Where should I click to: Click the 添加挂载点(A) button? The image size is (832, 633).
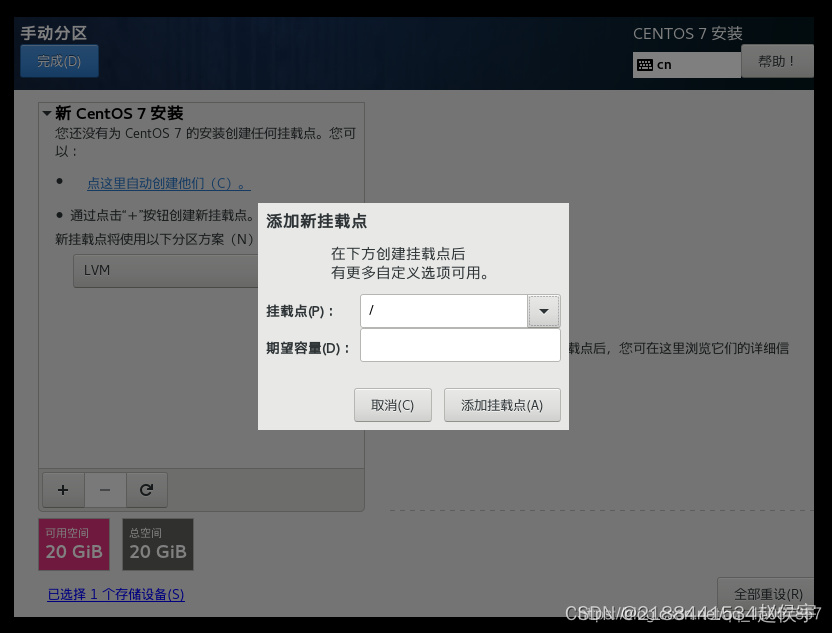click(502, 405)
